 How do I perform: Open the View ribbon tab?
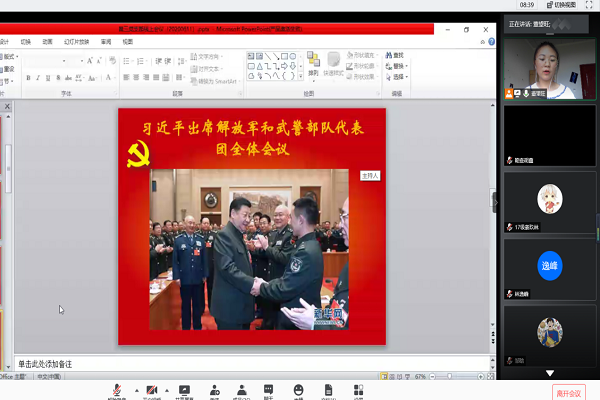click(127, 42)
